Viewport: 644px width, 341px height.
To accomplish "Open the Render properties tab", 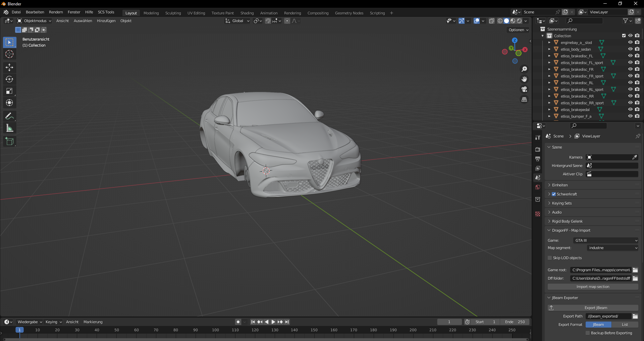I will (538, 150).
